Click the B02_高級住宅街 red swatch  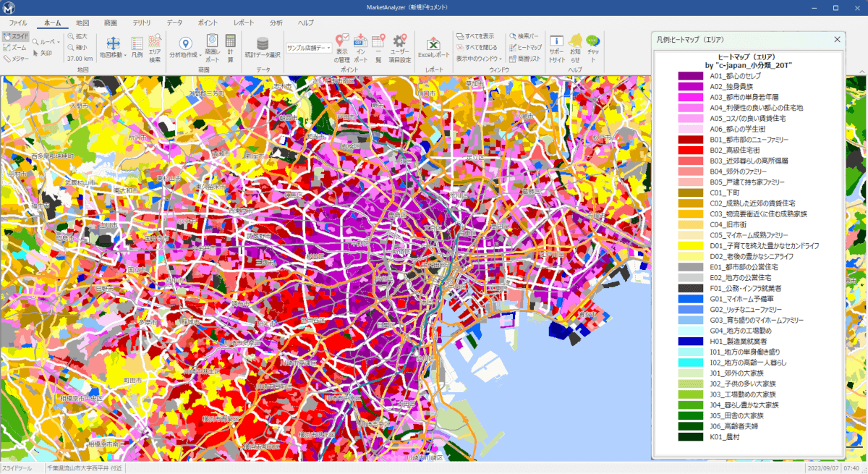691,150
